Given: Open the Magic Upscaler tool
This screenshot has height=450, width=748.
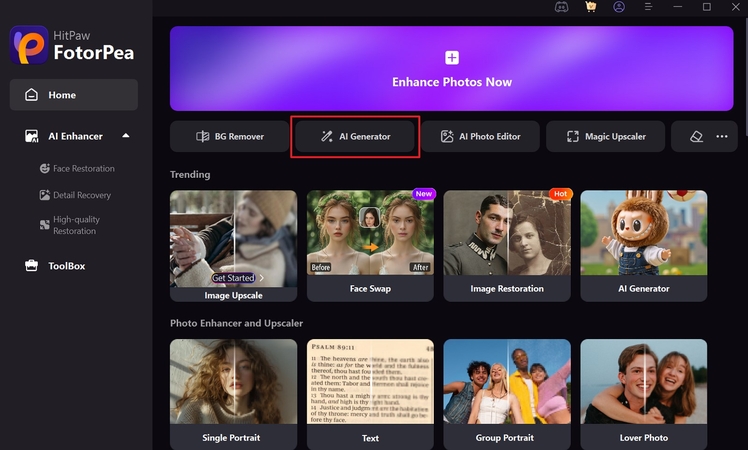Looking at the screenshot, I should [605, 136].
